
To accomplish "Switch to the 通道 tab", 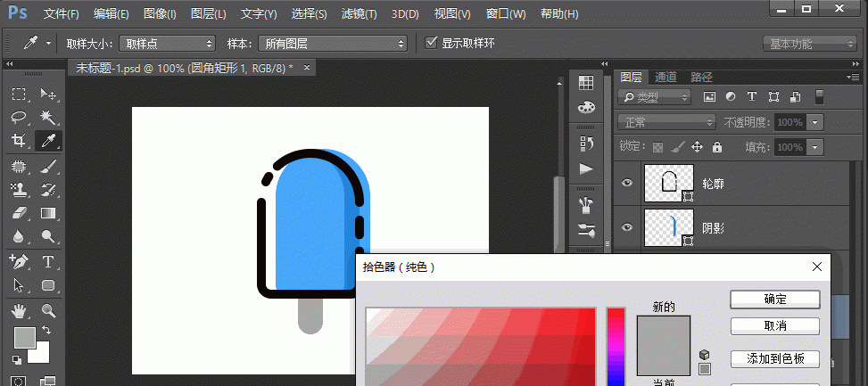I will tap(665, 78).
